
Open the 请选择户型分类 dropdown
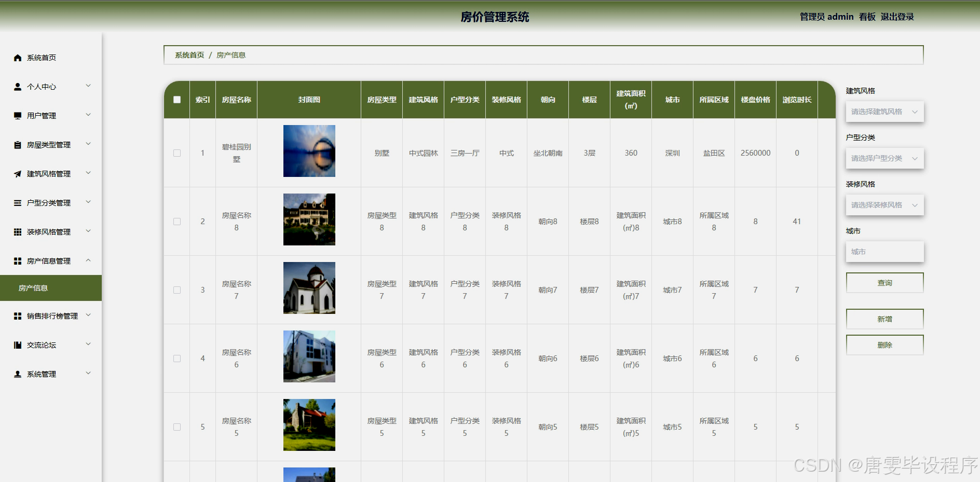[x=884, y=158]
